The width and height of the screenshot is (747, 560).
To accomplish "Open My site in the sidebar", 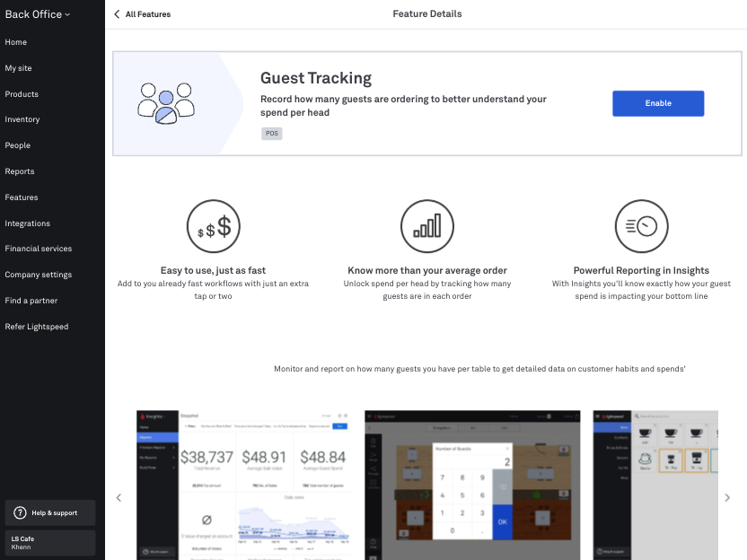I will click(18, 68).
